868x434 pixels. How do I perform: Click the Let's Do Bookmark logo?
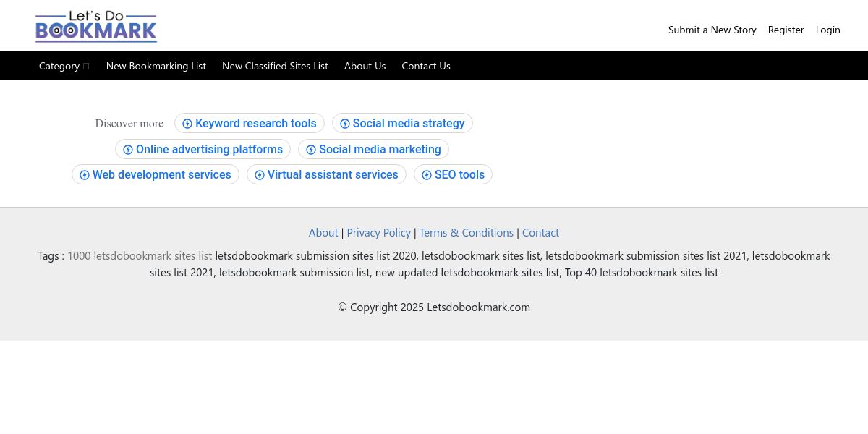click(x=96, y=26)
